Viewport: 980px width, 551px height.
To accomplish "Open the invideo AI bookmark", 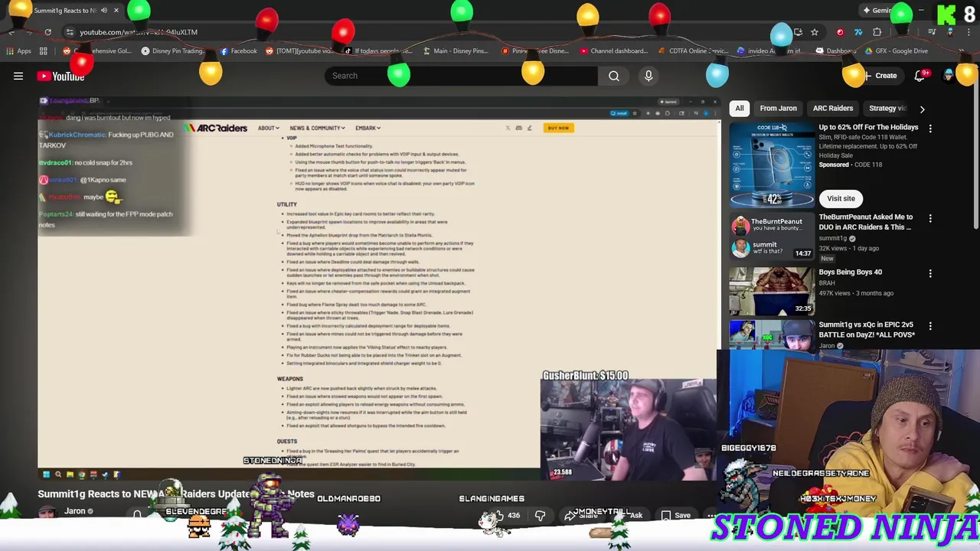I will point(769,51).
